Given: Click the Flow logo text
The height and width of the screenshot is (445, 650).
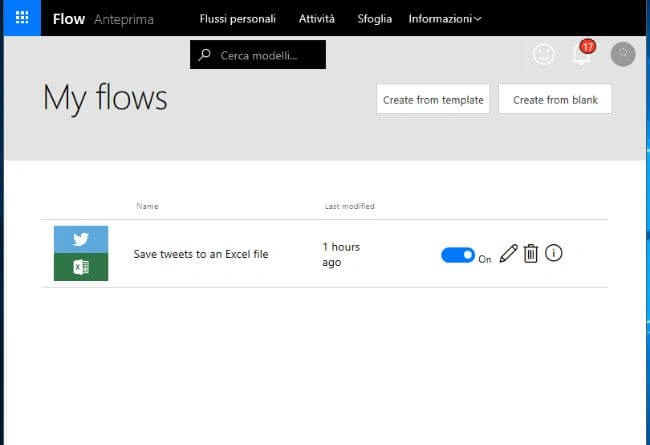Looking at the screenshot, I should 69,19.
